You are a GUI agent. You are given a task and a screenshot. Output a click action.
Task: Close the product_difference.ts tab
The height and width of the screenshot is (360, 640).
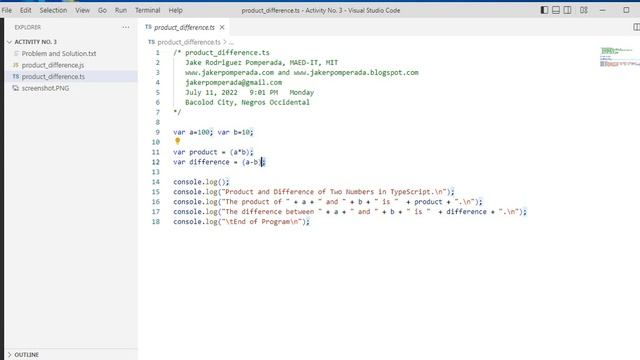(222, 27)
